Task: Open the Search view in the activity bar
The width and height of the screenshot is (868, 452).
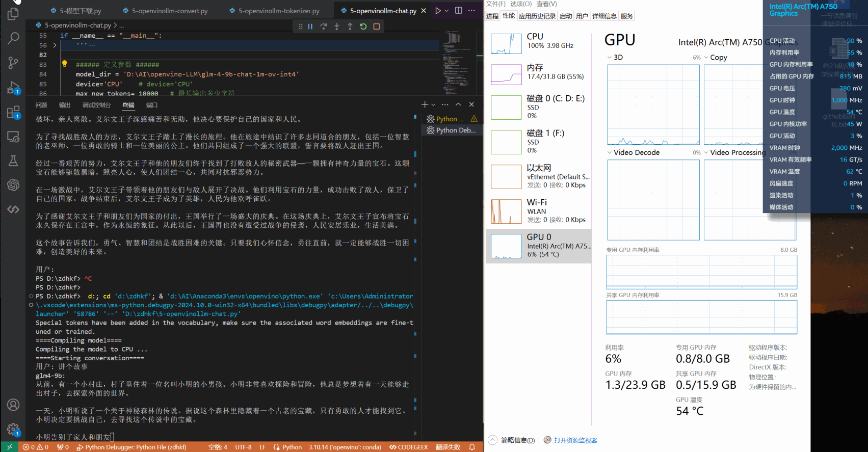Action: (x=13, y=38)
